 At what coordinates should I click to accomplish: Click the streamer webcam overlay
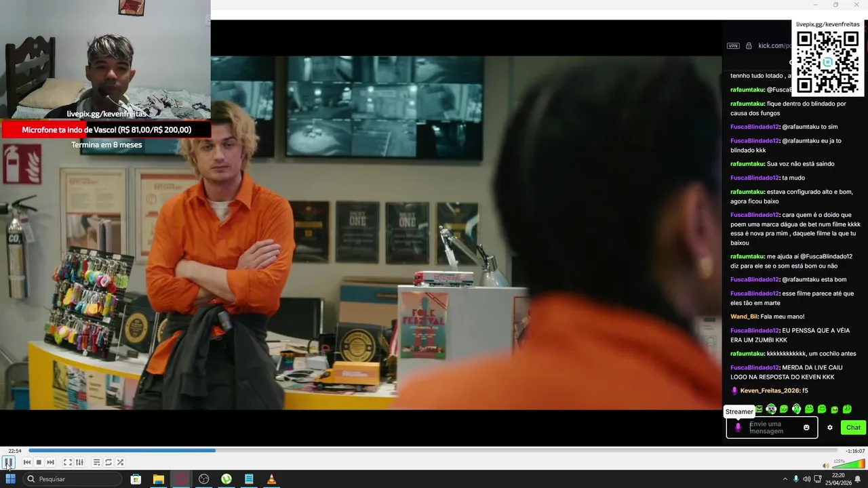coord(105,60)
